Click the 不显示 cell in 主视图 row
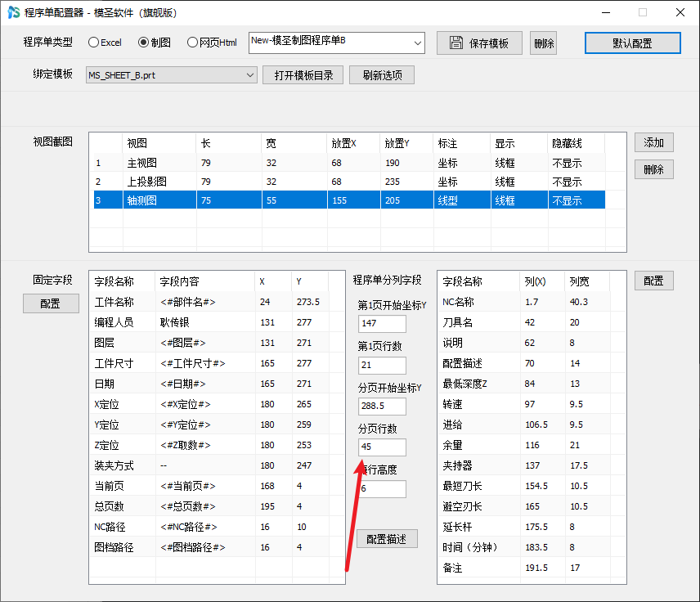The image size is (700, 602). 576,163
